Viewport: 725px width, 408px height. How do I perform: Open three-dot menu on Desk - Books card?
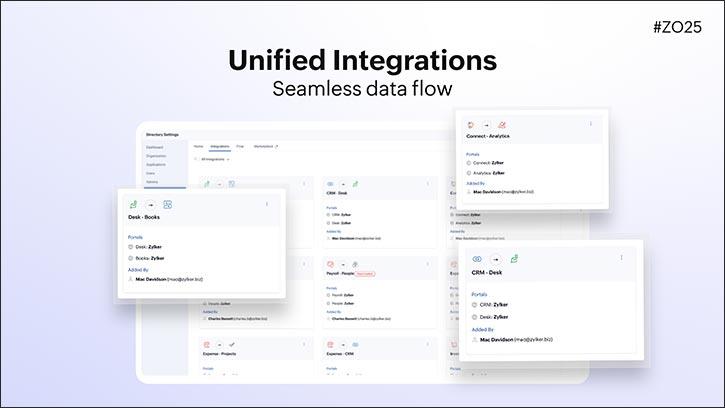(x=267, y=204)
